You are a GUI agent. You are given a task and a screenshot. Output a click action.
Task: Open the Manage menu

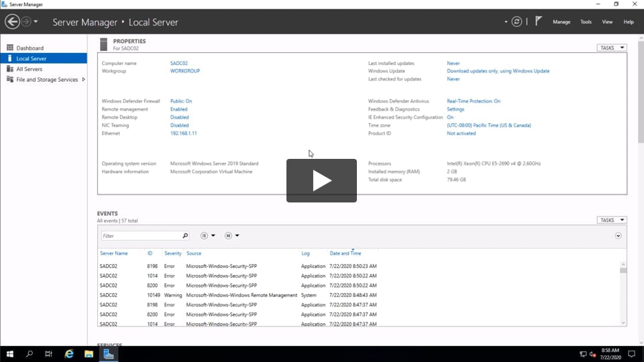[561, 22]
